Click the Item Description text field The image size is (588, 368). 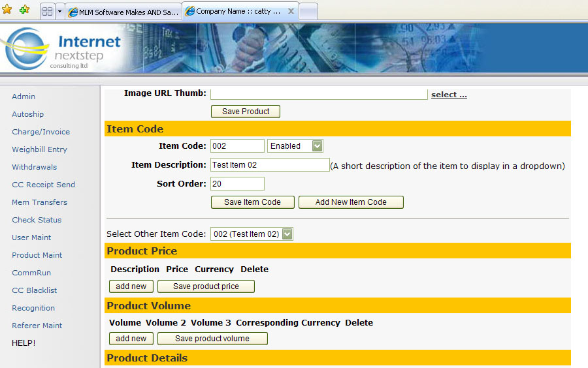click(269, 165)
